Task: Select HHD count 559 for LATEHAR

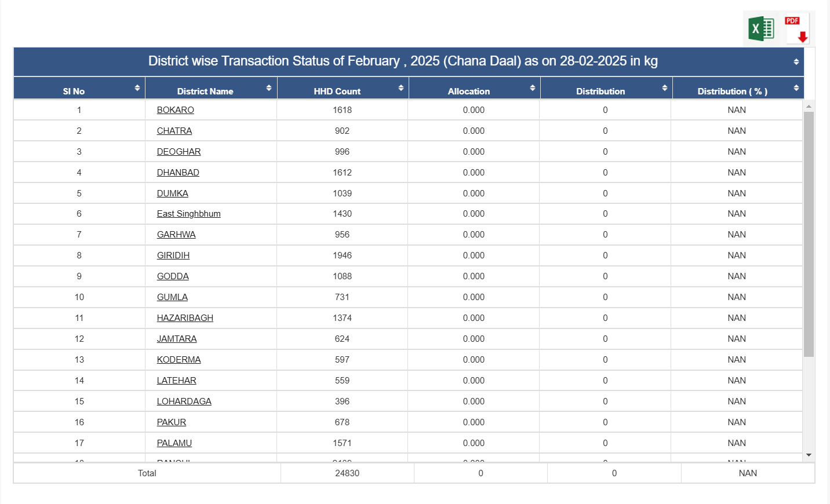Action: [342, 381]
